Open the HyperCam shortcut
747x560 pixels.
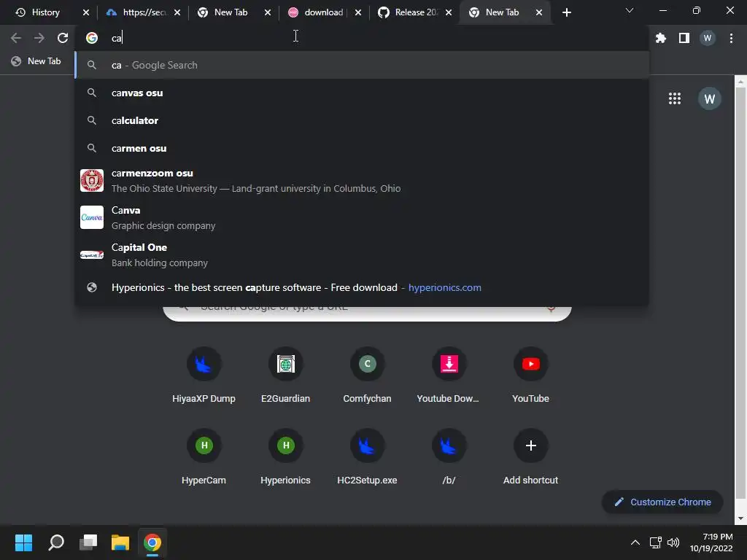pos(204,457)
